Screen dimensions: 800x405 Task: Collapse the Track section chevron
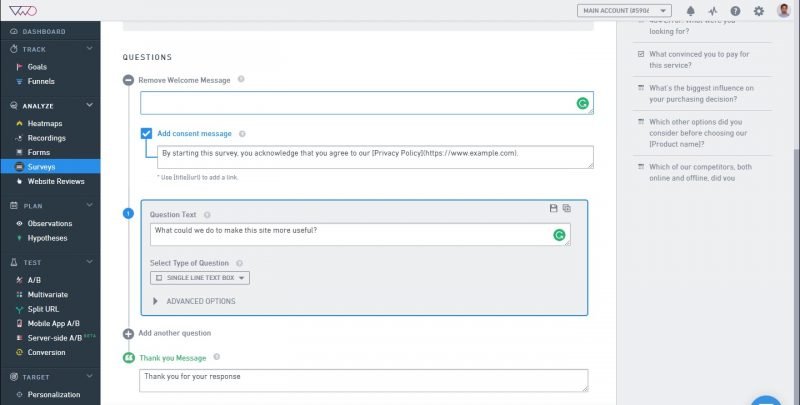coord(89,48)
